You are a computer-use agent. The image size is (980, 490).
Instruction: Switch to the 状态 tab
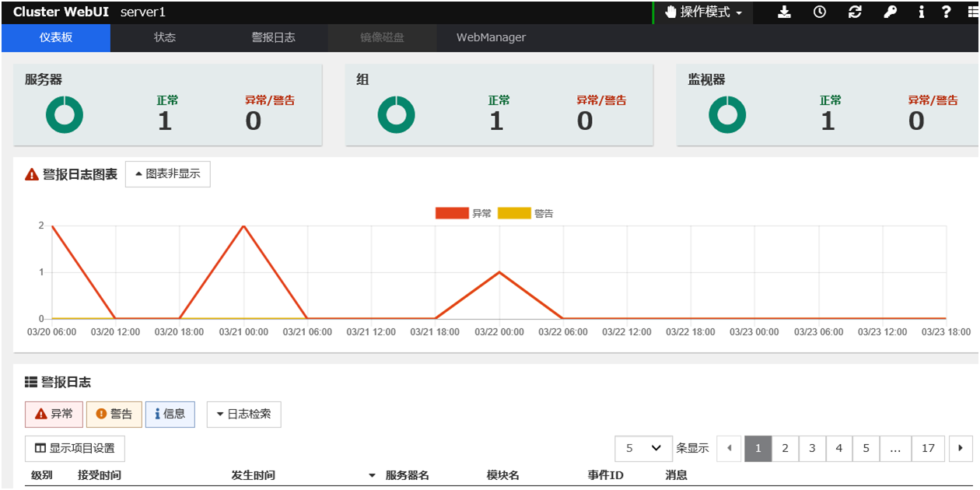tap(165, 37)
